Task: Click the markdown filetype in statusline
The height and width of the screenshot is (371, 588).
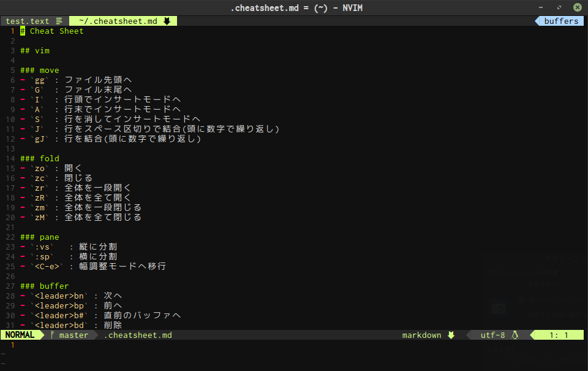Action: (421, 335)
